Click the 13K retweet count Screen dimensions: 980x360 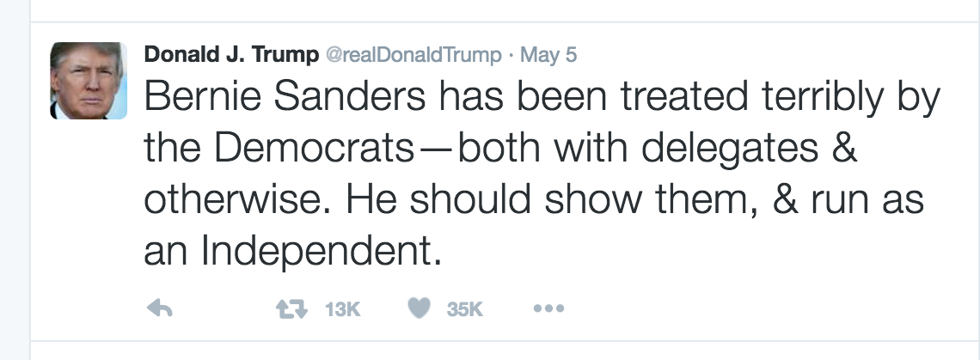(340, 309)
